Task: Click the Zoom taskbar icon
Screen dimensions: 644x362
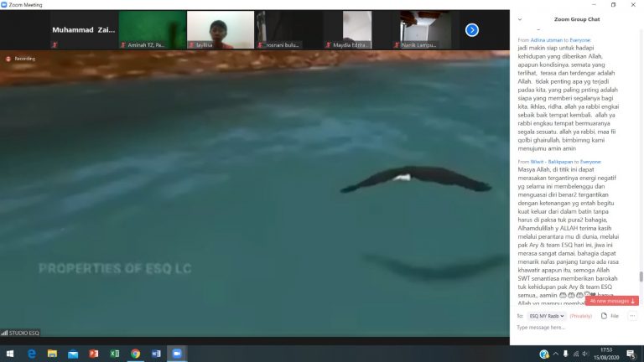Action: tap(177, 354)
